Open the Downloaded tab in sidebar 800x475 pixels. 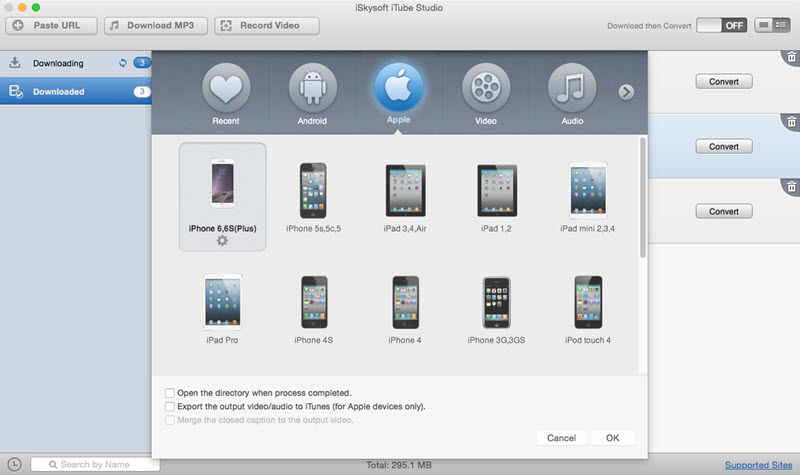76,91
